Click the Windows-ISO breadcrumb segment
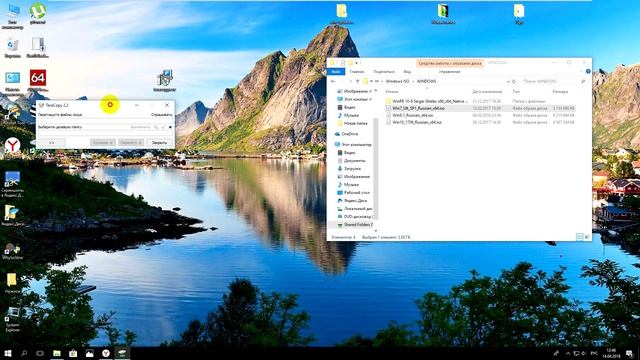This screenshot has height=360, width=640. [397, 81]
